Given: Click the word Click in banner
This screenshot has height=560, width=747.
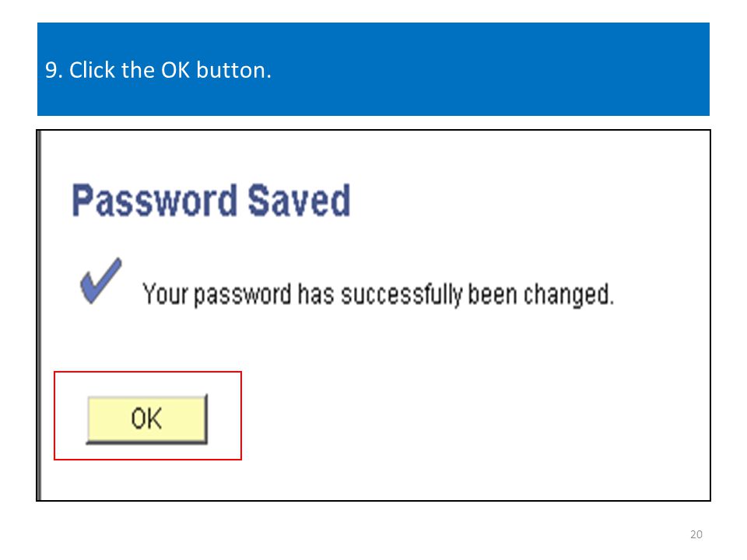Looking at the screenshot, I should click(92, 70).
